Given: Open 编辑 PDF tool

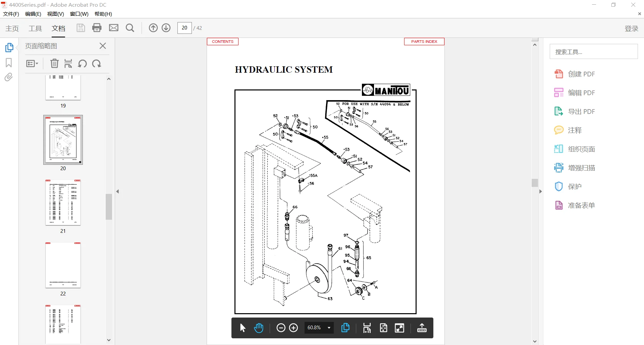Looking at the screenshot, I should tap(574, 93).
